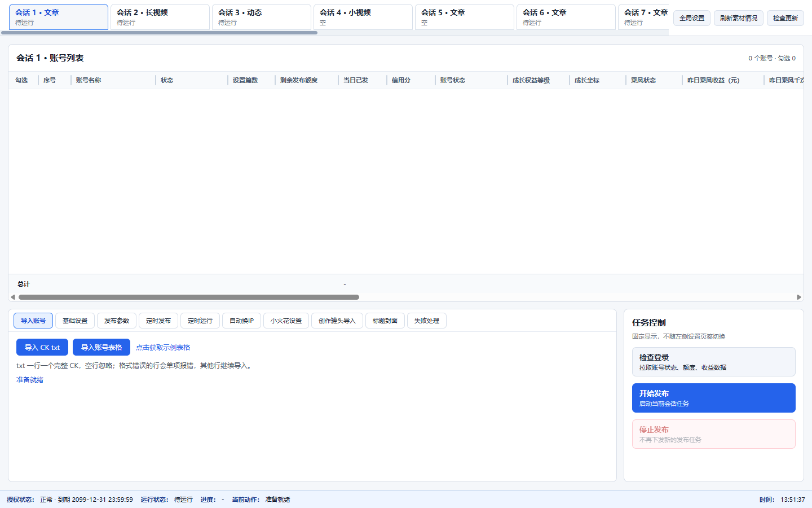This screenshot has height=508, width=812.
Task: Open the 基础设置 tab
Action: pos(75,321)
